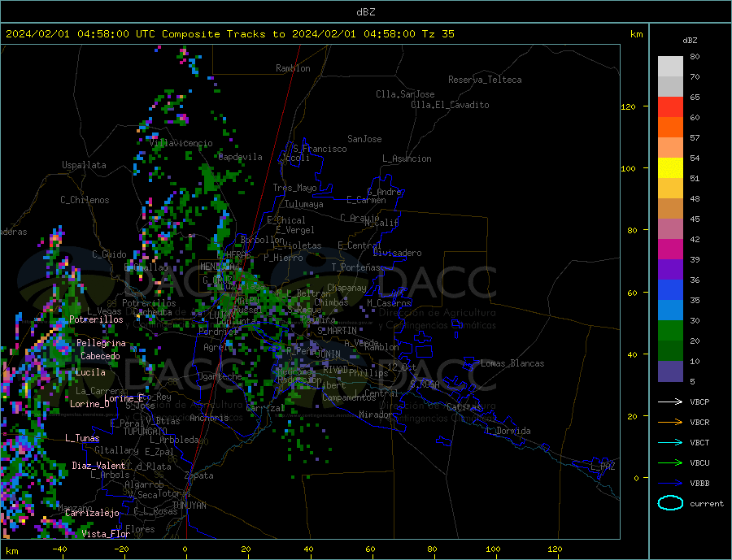Viewport: 732px width, 560px height.
Task: Click the TUNUYAN place label
Action: (189, 506)
